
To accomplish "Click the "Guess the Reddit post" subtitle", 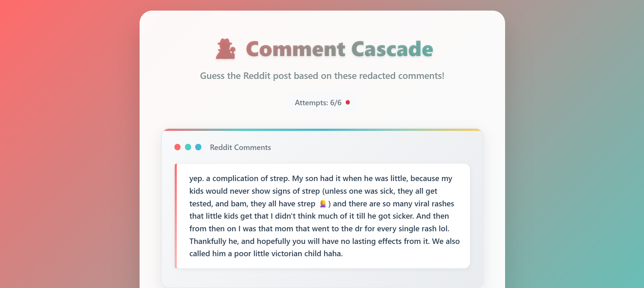I will [x=322, y=76].
